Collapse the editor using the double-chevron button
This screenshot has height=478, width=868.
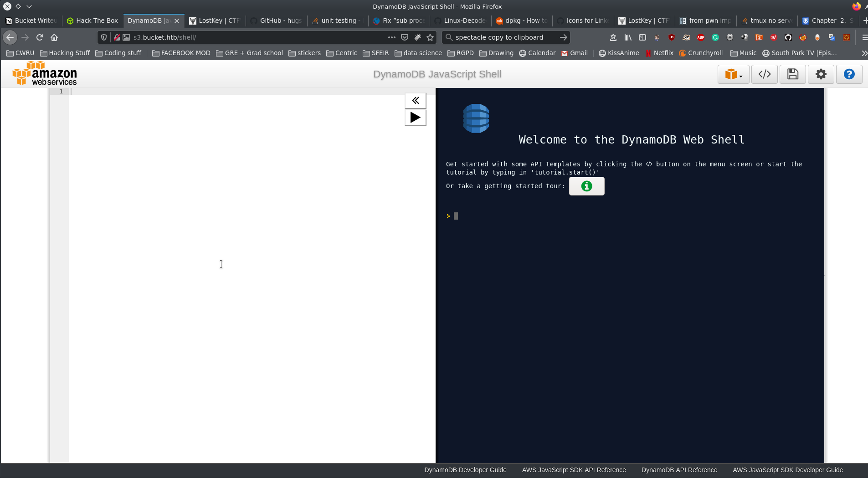pos(415,101)
